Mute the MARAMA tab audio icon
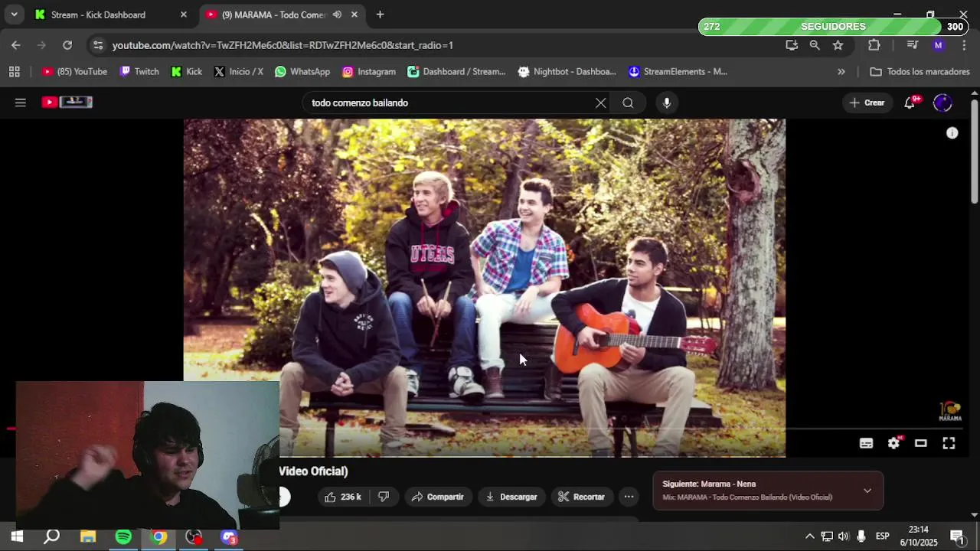This screenshot has height=551, width=980. (x=337, y=15)
